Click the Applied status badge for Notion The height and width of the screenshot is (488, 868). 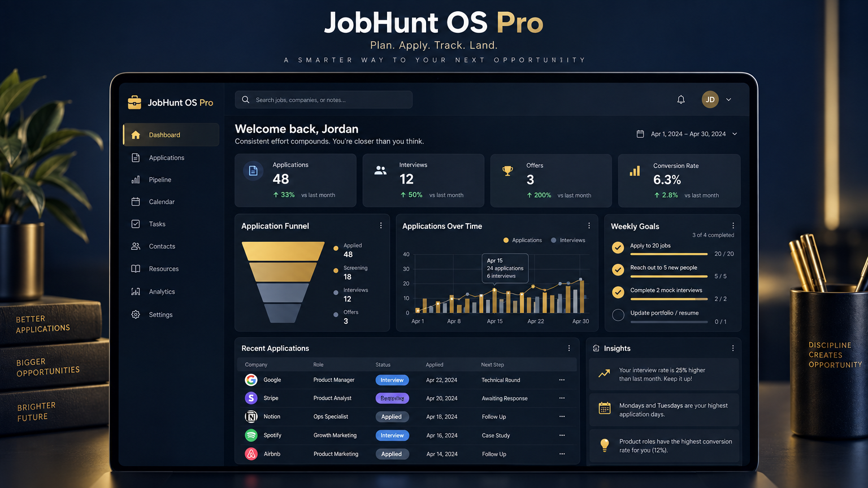click(392, 417)
